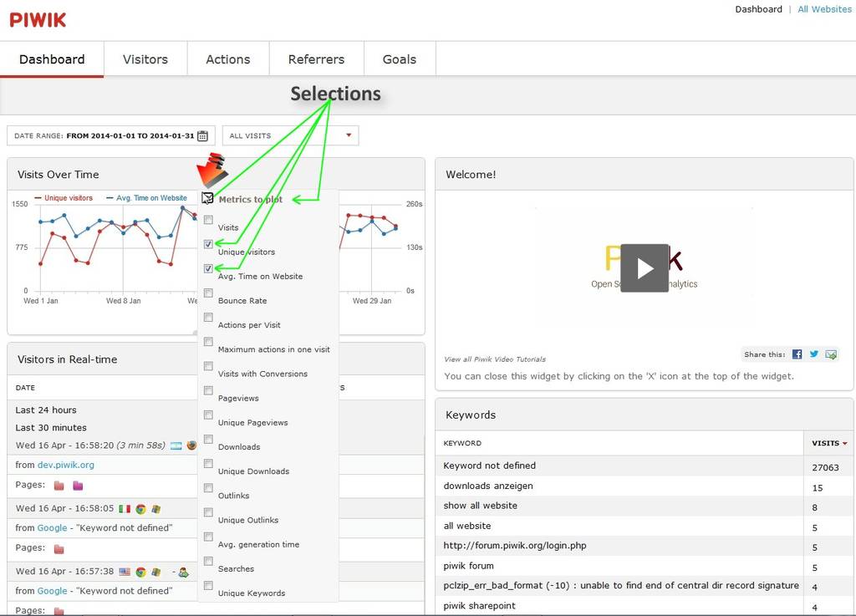Enable the Outlinks checkbox
The width and height of the screenshot is (856, 616).
(208, 488)
